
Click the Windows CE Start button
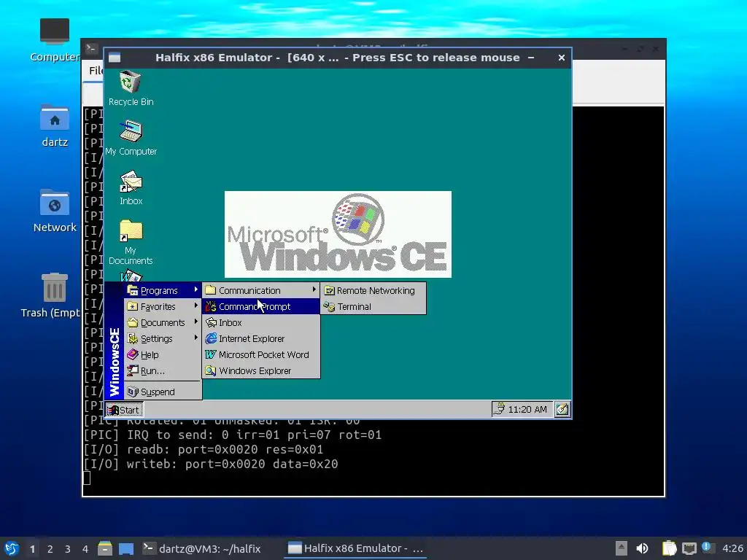click(x=124, y=410)
